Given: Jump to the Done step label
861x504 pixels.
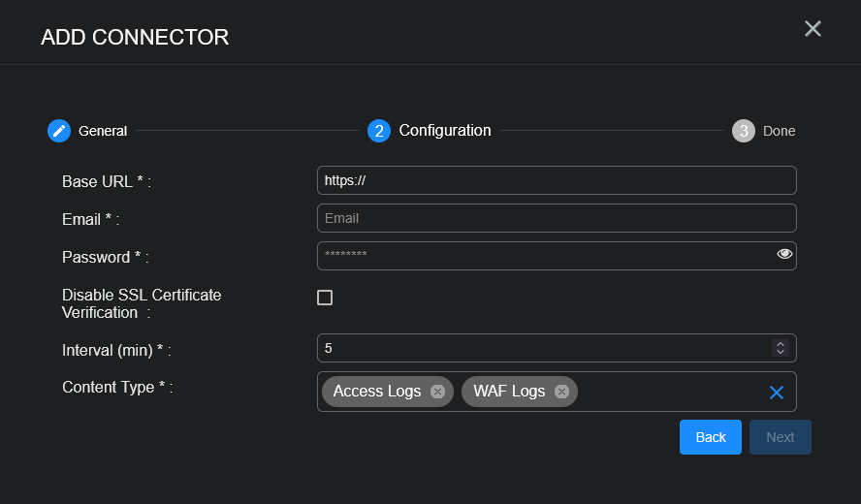Looking at the screenshot, I should pos(779,131).
